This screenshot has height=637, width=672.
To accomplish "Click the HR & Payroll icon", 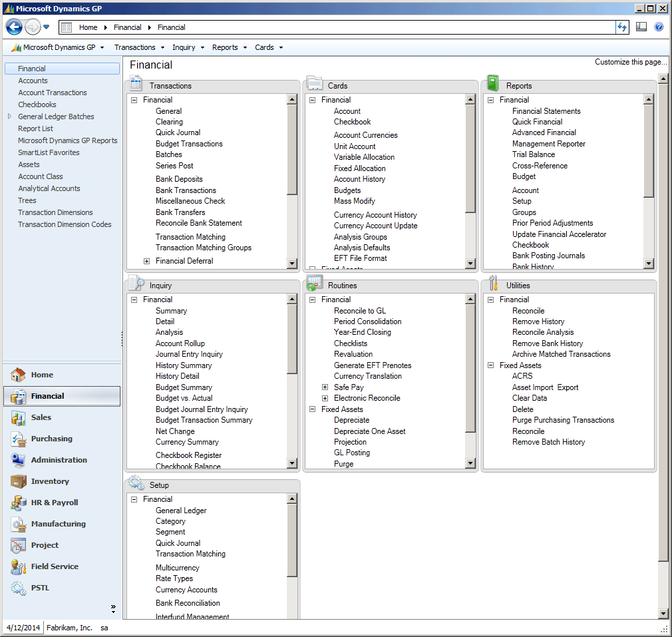I will click(x=18, y=503).
